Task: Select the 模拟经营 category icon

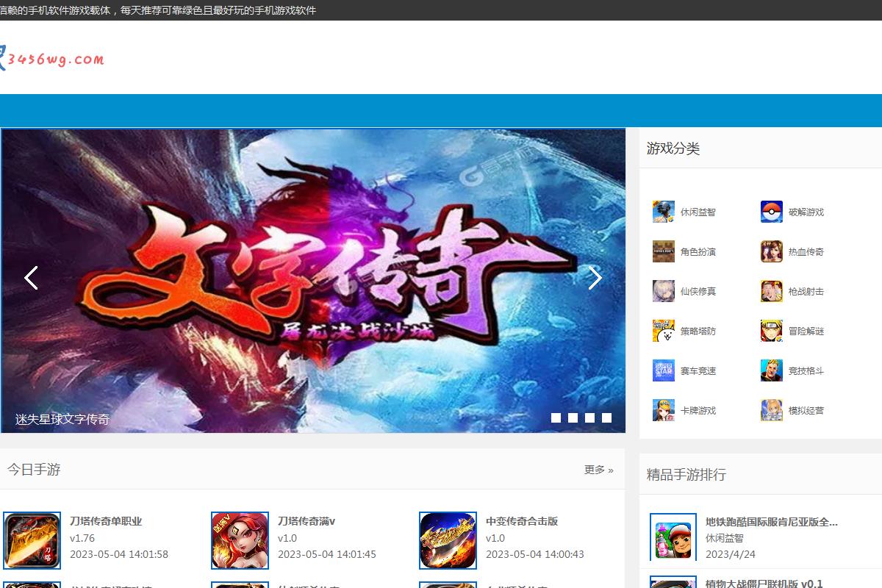Action: [771, 410]
